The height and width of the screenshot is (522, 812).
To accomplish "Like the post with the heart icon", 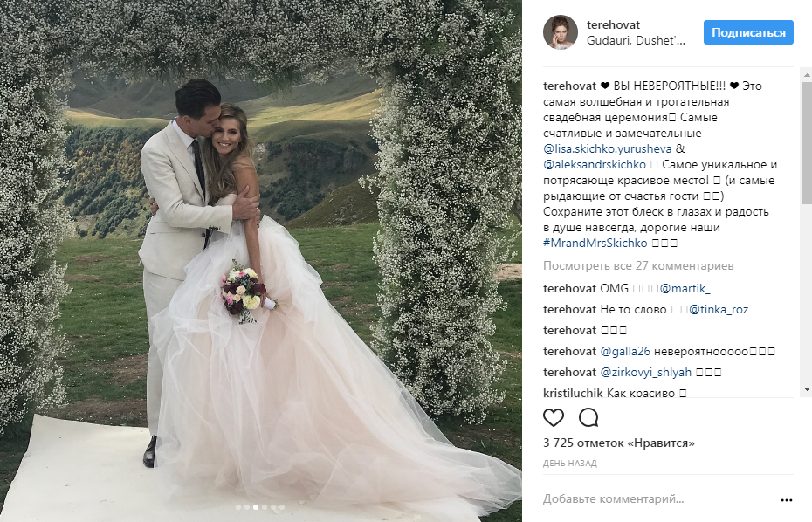I will [553, 417].
